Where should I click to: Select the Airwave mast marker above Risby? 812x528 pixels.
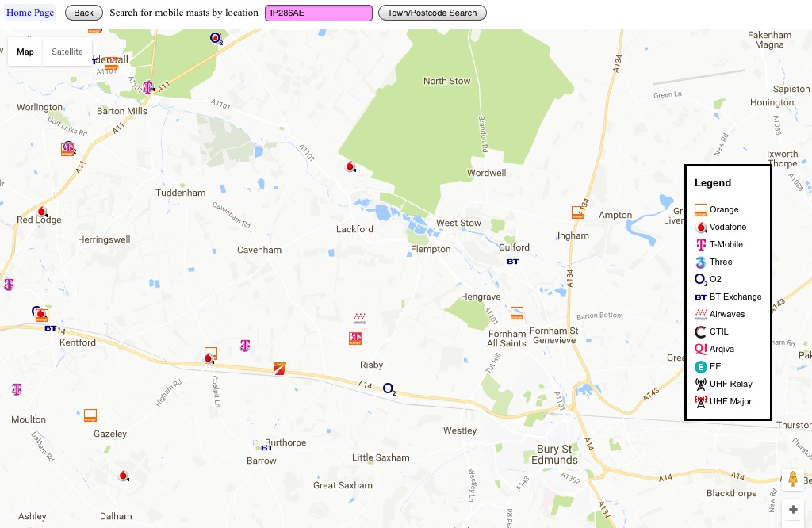click(359, 318)
